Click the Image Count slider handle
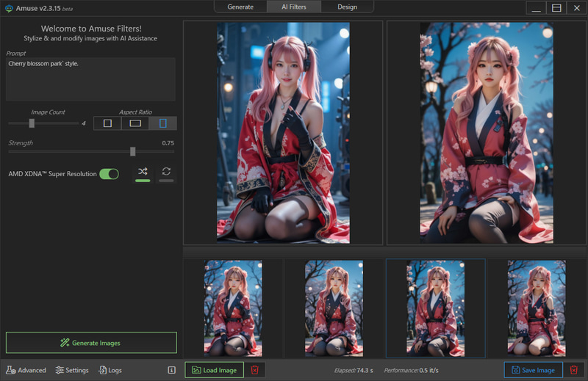 pos(32,123)
